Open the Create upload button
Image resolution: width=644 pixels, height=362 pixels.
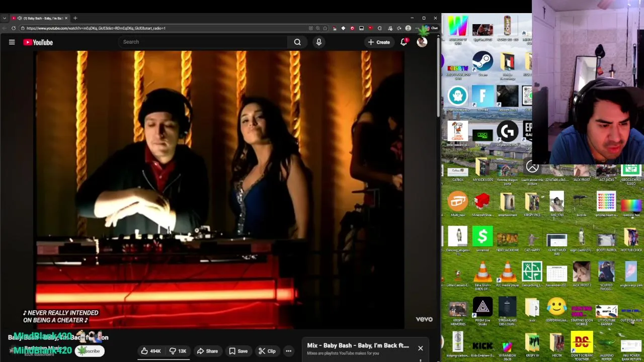pos(378,42)
